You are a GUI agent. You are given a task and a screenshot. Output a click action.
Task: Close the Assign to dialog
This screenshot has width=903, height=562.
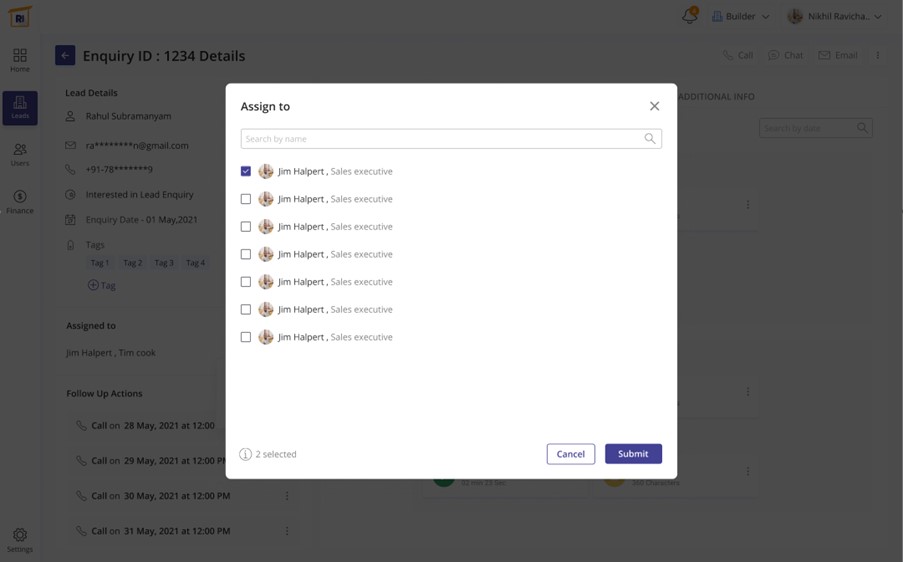tap(654, 106)
